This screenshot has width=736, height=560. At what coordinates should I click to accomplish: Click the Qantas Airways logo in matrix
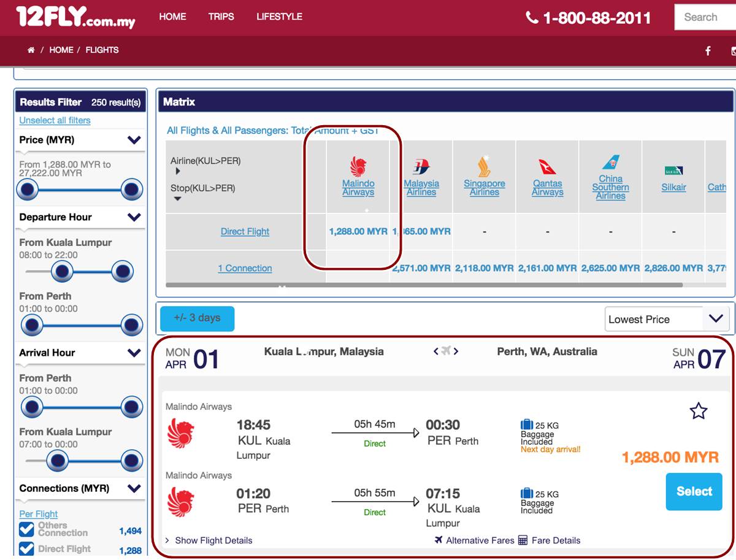click(547, 166)
